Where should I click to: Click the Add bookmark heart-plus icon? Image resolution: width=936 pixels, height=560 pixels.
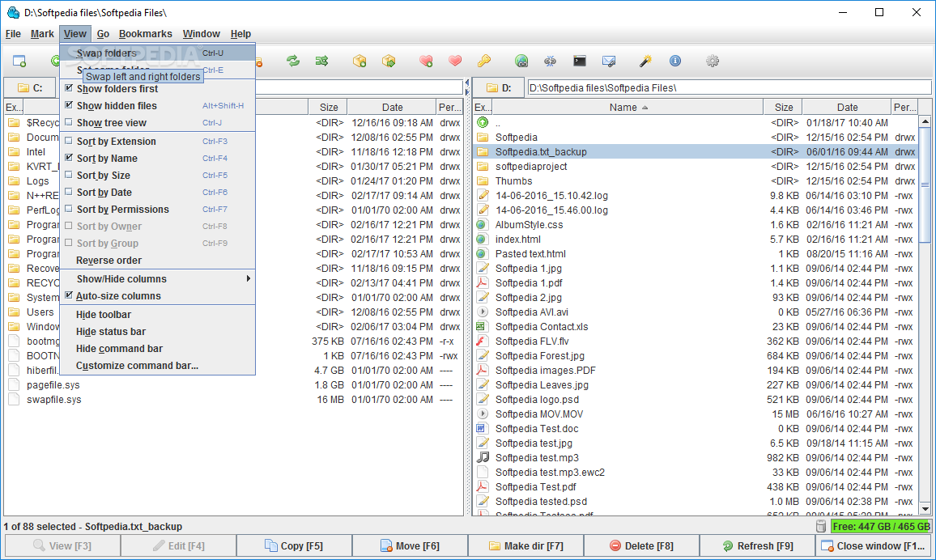pos(426,61)
